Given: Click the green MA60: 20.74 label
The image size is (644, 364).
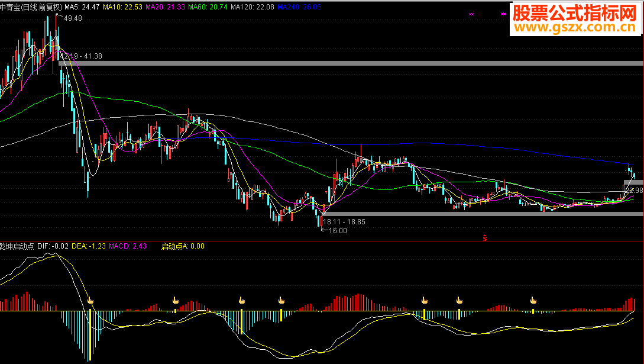Looking at the screenshot, I should (208, 7).
